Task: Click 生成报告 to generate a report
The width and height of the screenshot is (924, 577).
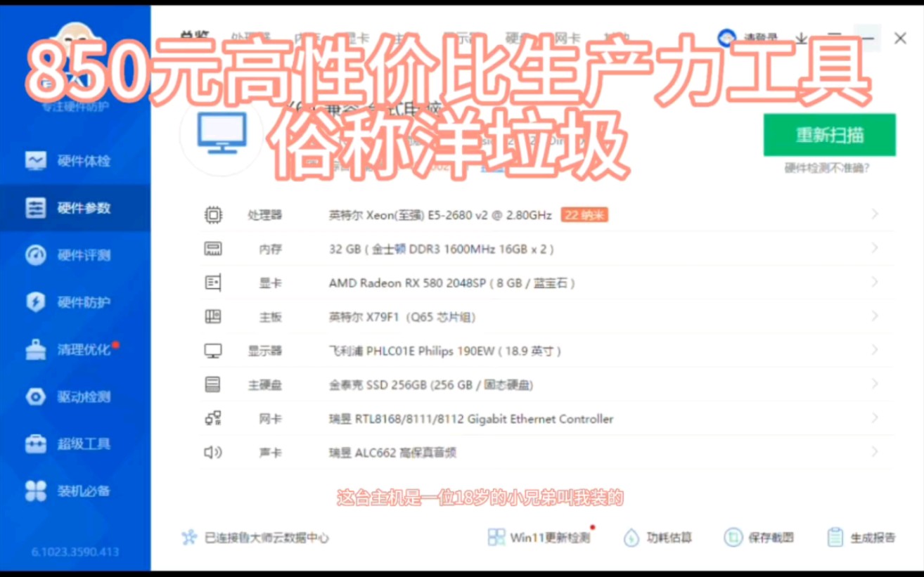Action: (x=861, y=538)
